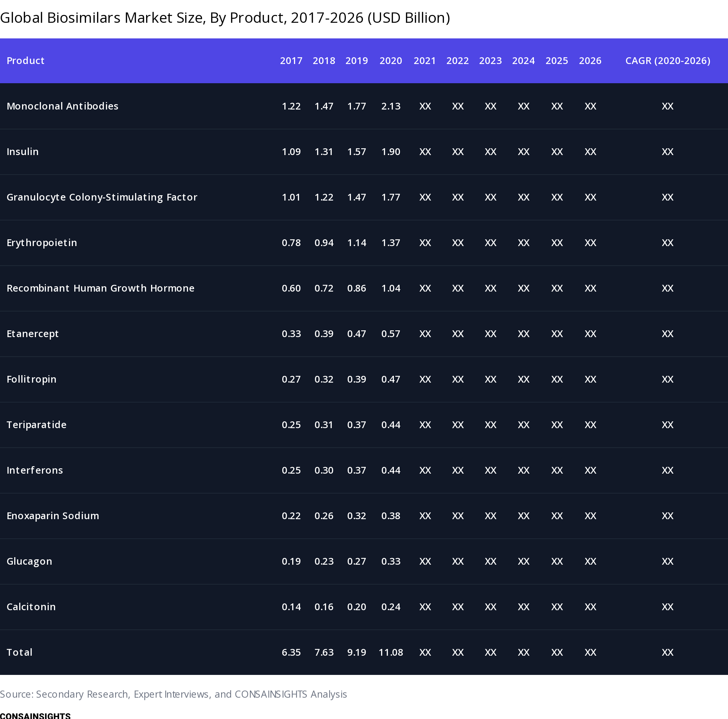Click Enoxaparin Sodium 2020 value 0.38

click(x=391, y=516)
